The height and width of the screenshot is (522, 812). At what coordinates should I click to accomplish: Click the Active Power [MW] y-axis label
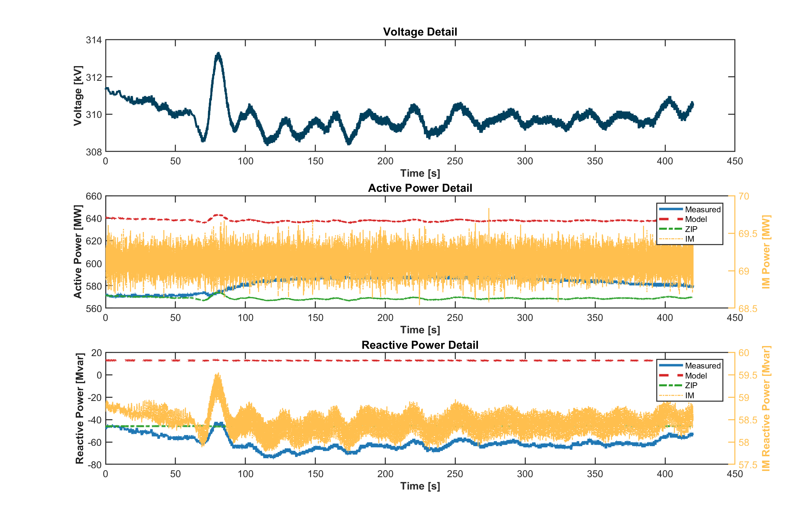click(78, 252)
